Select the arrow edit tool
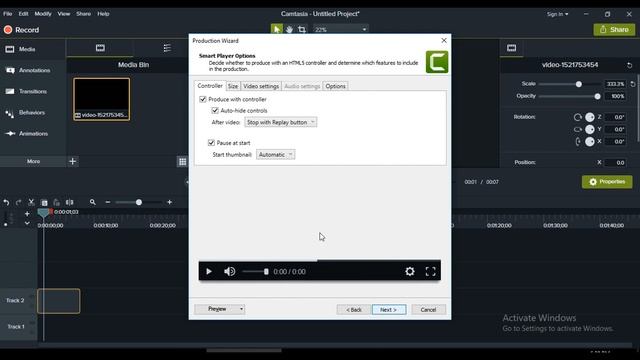 tap(277, 29)
